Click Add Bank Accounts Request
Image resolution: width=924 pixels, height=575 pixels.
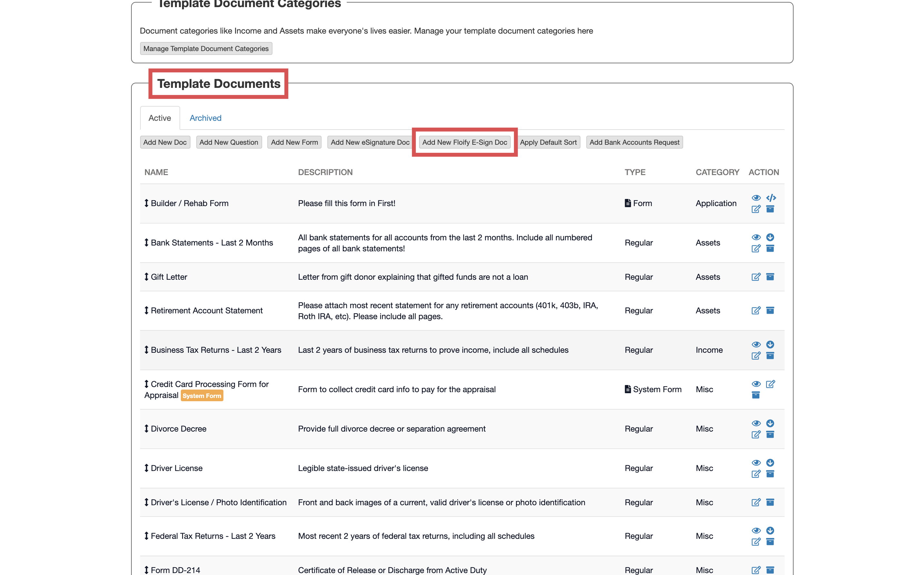[x=634, y=142]
